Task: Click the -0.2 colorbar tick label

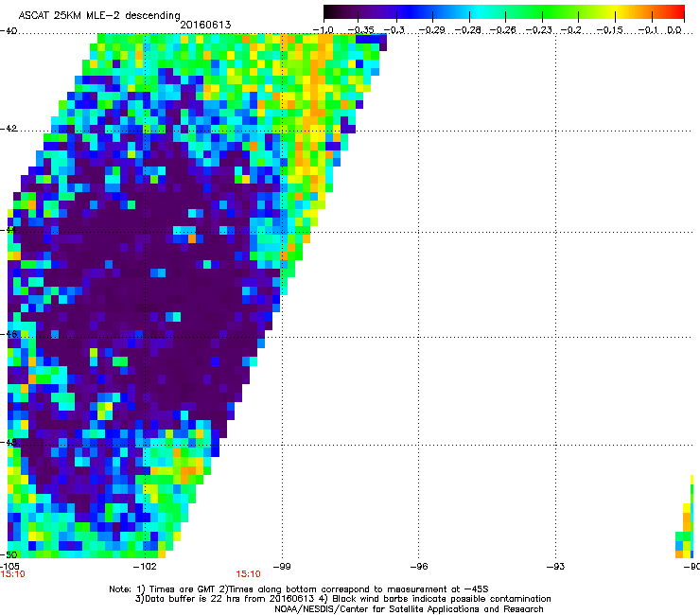Action: pyautogui.click(x=571, y=30)
